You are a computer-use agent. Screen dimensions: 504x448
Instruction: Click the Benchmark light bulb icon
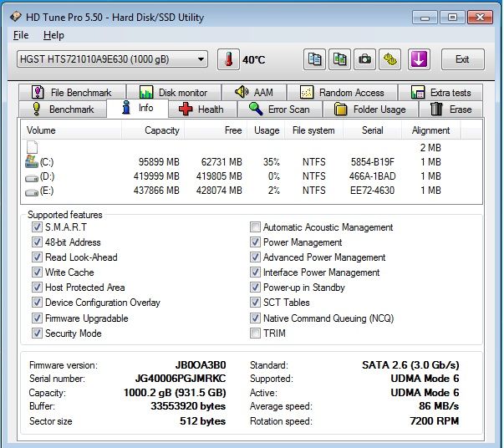(x=37, y=109)
